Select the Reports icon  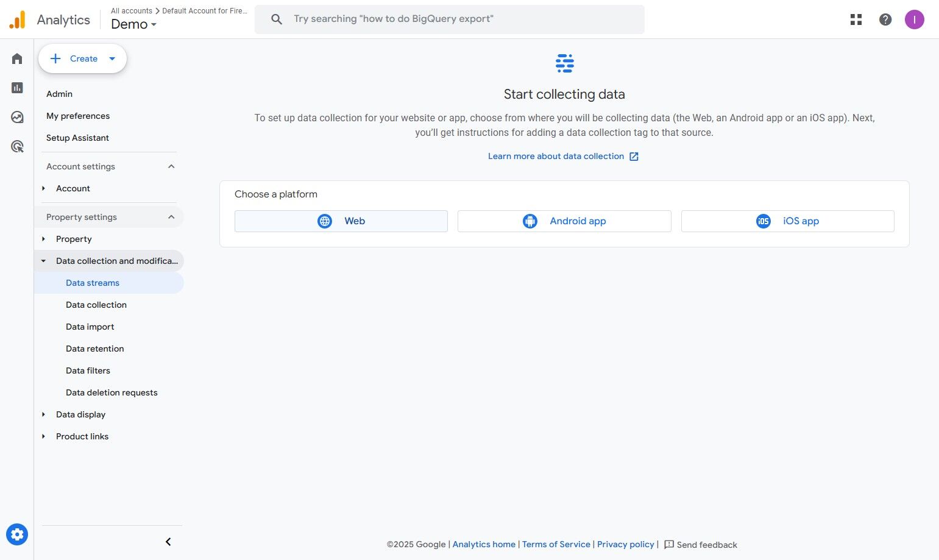[16, 87]
